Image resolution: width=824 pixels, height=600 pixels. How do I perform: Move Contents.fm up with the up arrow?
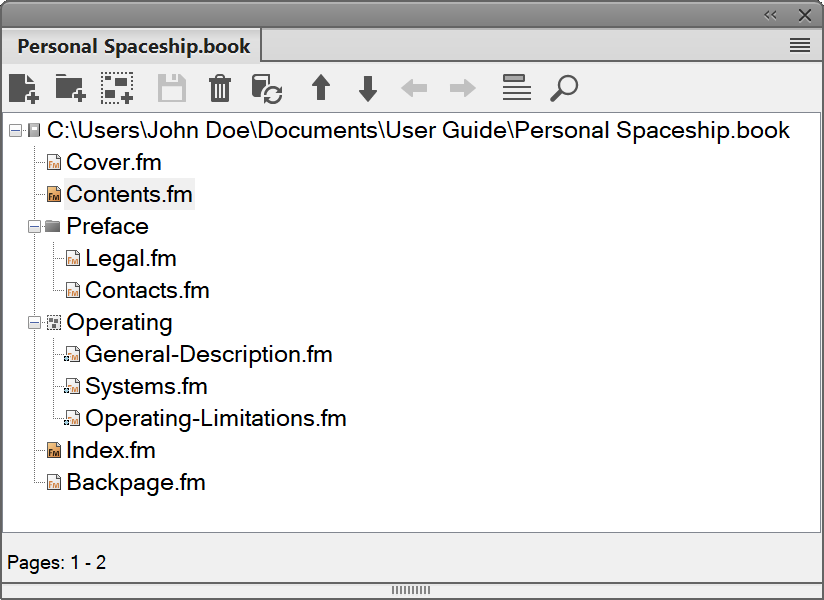pos(319,88)
